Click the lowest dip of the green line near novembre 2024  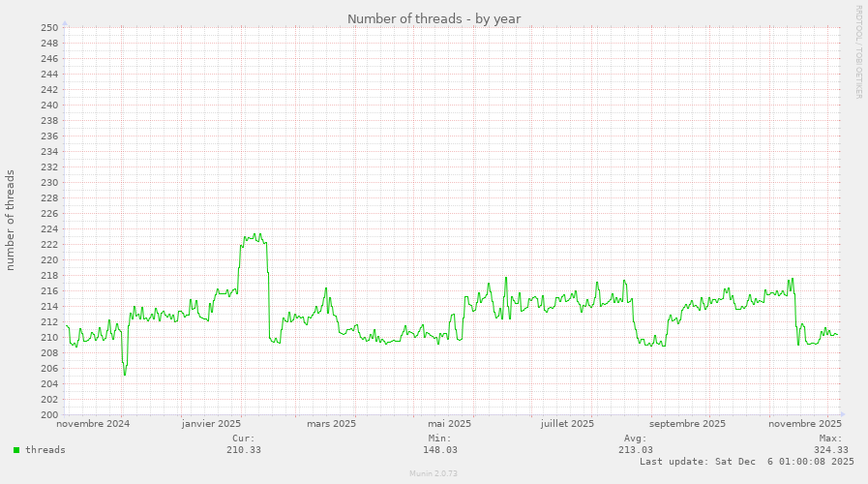pyautogui.click(x=125, y=375)
